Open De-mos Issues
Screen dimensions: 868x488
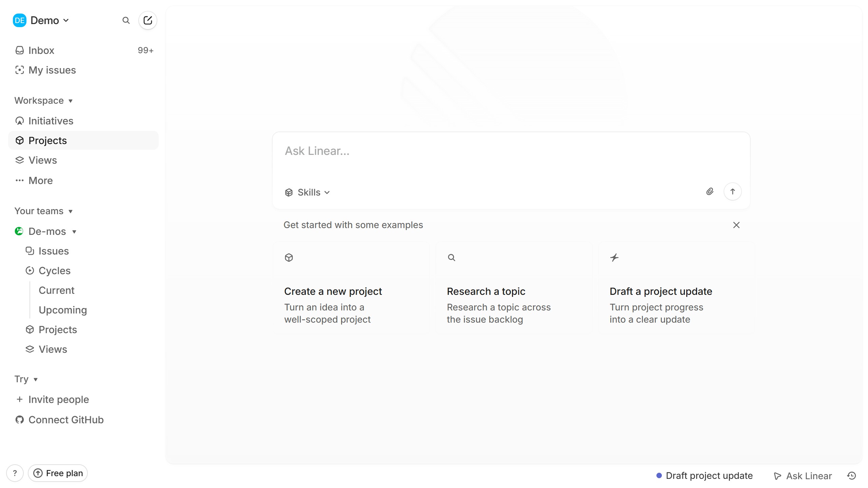pyautogui.click(x=83, y=251)
